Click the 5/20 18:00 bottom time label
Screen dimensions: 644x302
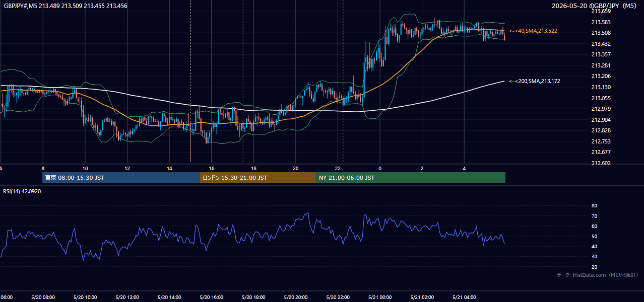[x=253, y=297]
